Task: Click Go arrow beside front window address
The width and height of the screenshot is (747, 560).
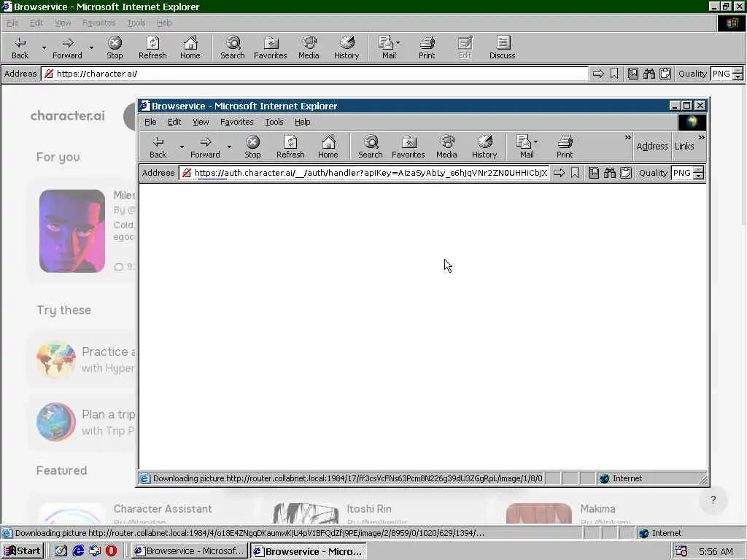Action: [560, 173]
